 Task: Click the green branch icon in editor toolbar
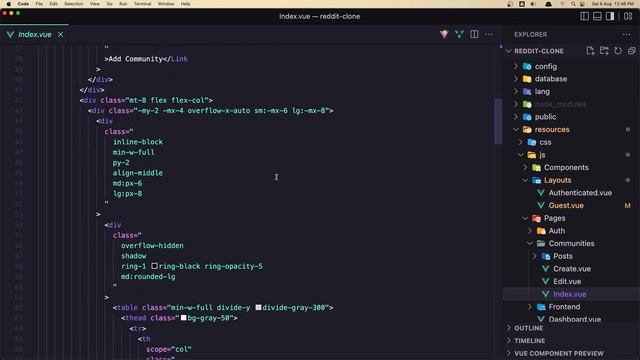coord(459,34)
